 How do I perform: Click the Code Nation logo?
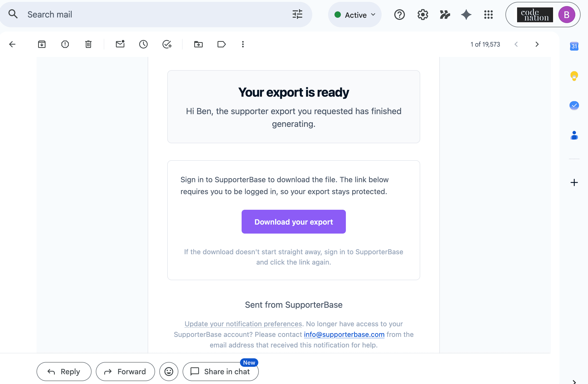(x=535, y=15)
